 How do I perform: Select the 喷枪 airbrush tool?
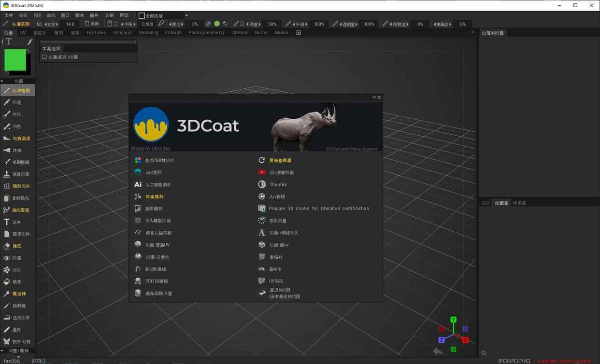(17, 114)
